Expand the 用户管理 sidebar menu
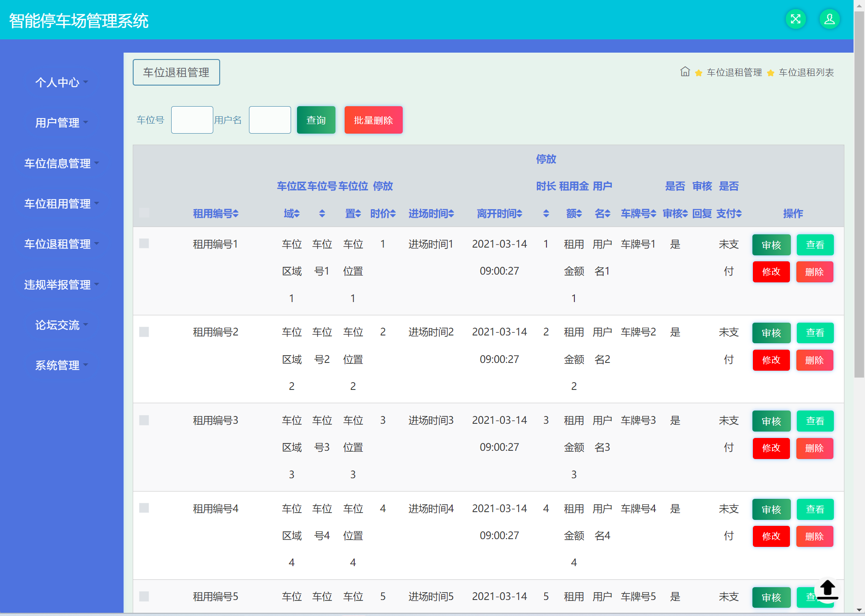Viewport: 865px width, 616px height. click(61, 123)
